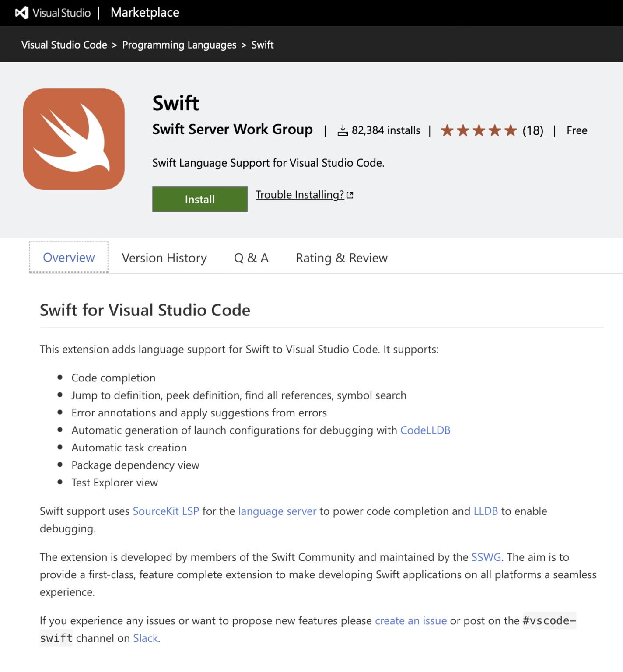Open the Rating & Review tab
Viewport: 623px width, 672px height.
(x=342, y=258)
